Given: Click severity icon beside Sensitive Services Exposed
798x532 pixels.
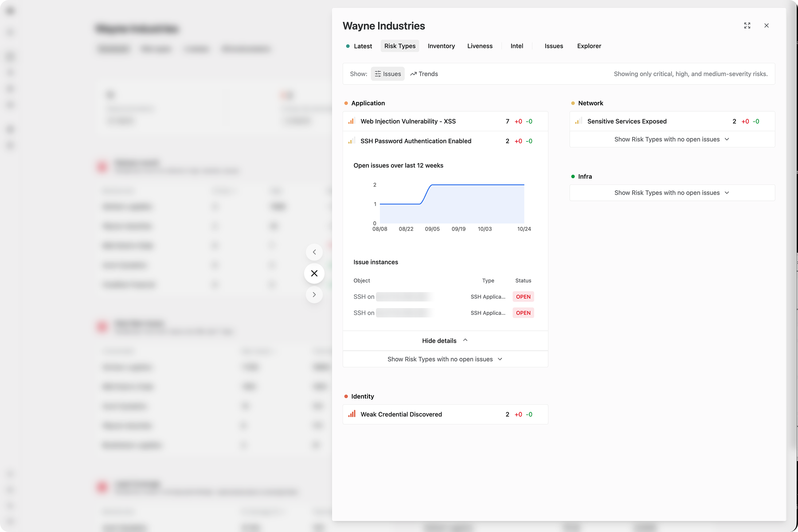Looking at the screenshot, I should (578, 121).
